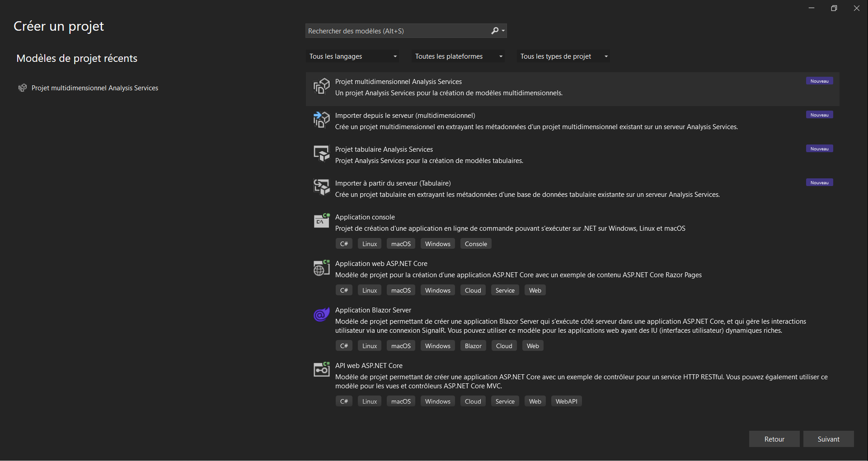This screenshot has height=461, width=868.
Task: Click the Cloud tag under Application web ASP.NET Core
Action: coord(473,290)
